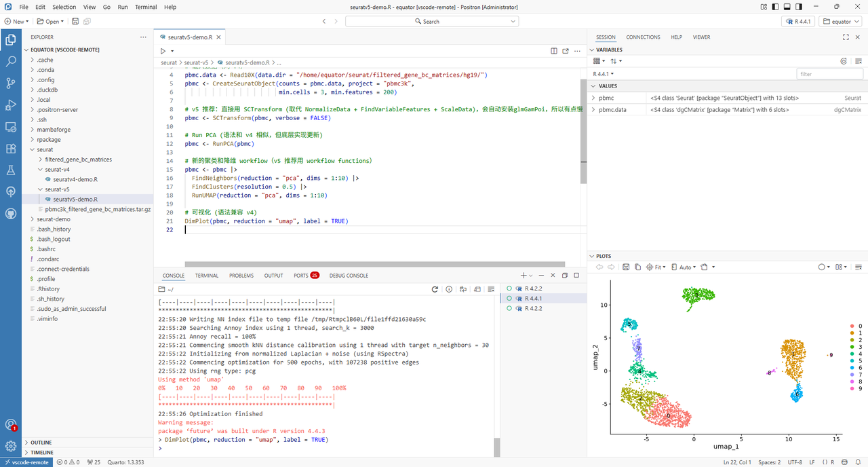Image resolution: width=868 pixels, height=467 pixels.
Task: Expand the pbmc variable
Action: tap(593, 98)
